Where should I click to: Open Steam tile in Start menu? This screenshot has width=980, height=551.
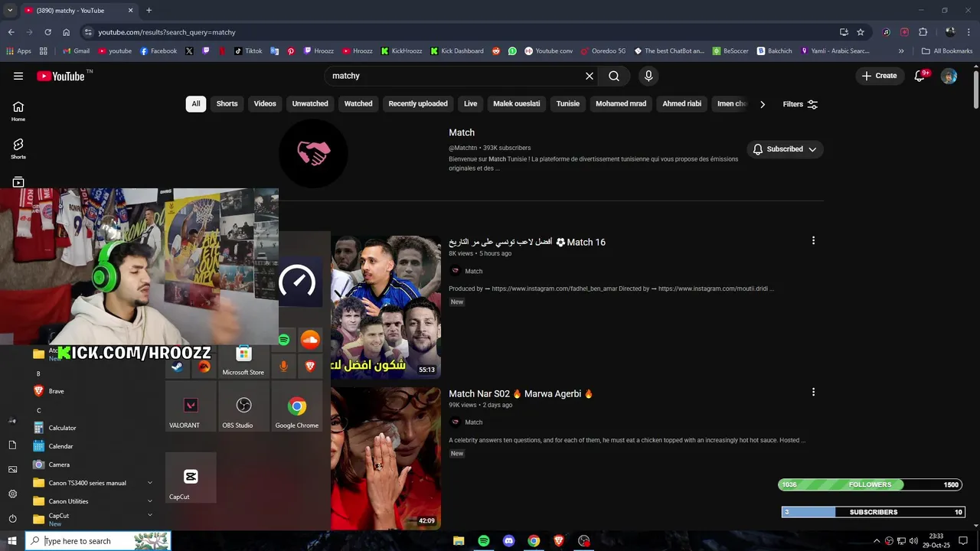pyautogui.click(x=177, y=367)
